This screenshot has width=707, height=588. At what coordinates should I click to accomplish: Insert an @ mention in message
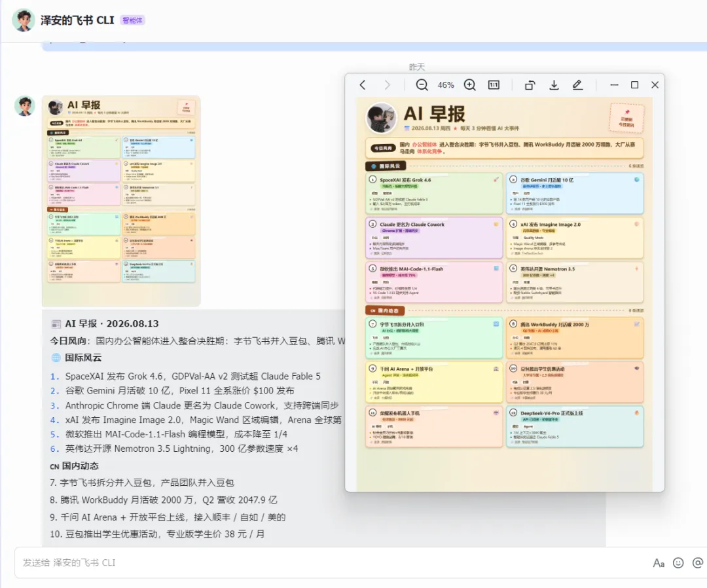pyautogui.click(x=698, y=562)
